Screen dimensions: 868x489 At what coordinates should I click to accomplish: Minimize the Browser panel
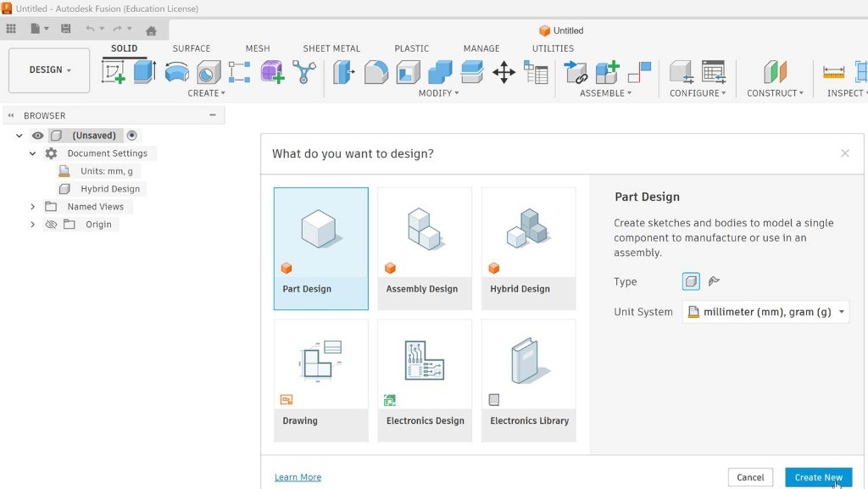click(x=213, y=115)
